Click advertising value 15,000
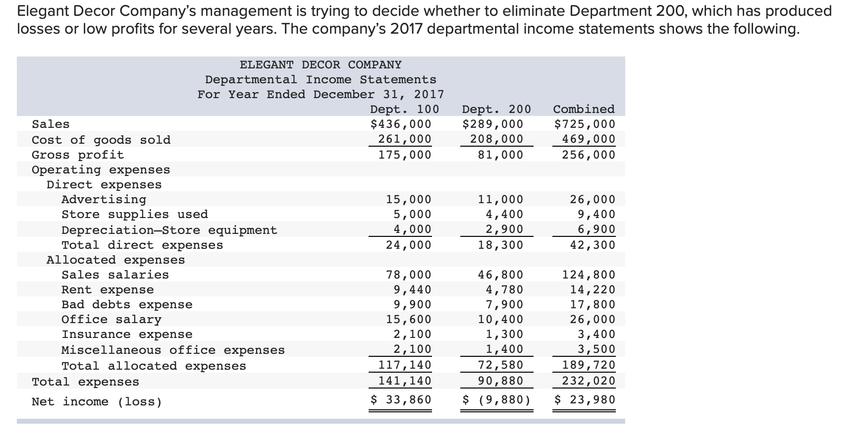 (409, 199)
